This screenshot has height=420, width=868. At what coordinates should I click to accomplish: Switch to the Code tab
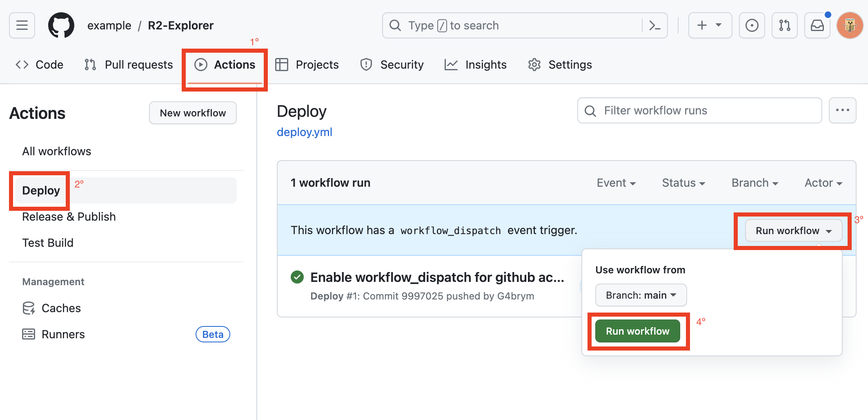40,65
